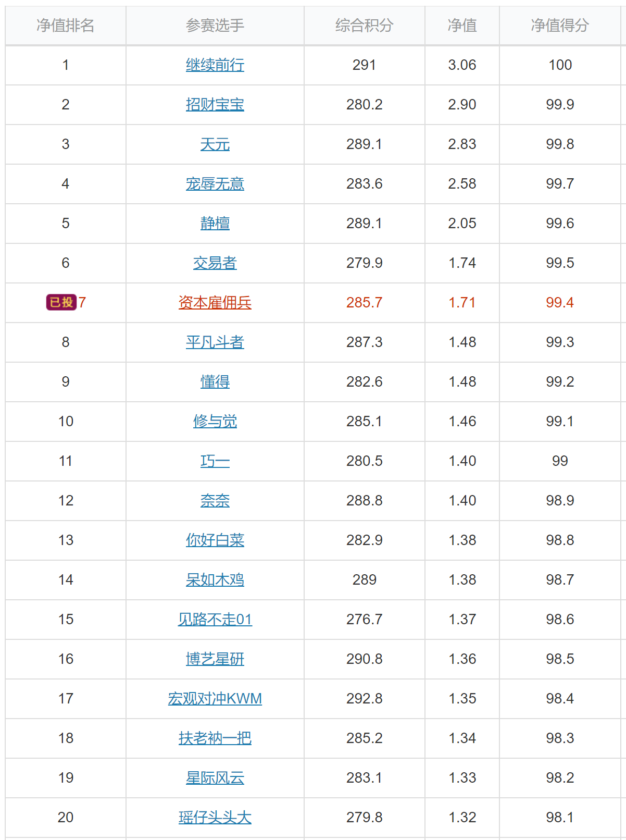This screenshot has height=840, width=626.
Task: Click the 已投 badge in row 7
Action: pos(61,302)
